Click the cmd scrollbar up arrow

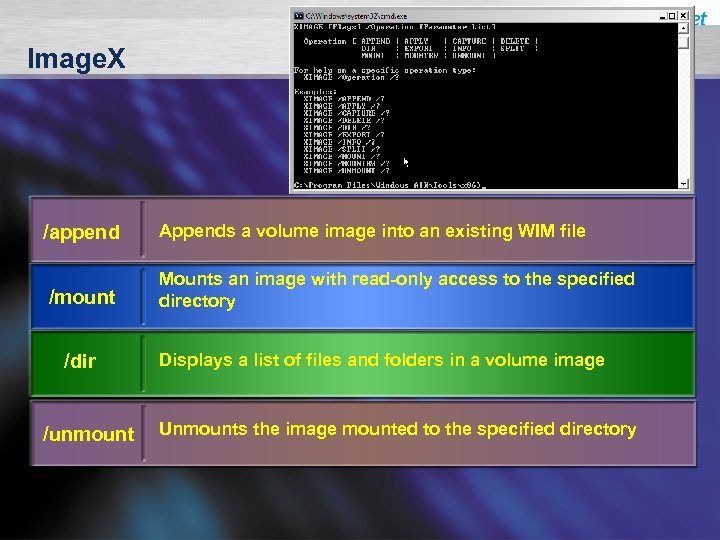pyautogui.click(x=683, y=28)
